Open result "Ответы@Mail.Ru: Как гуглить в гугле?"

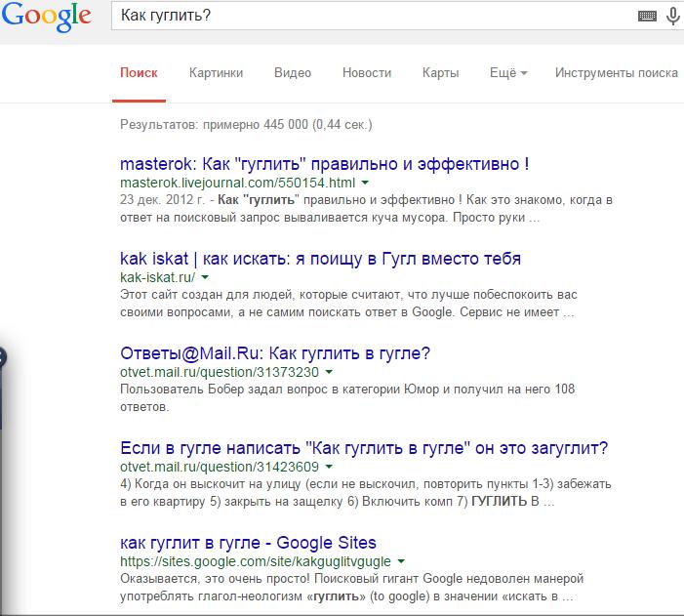pyautogui.click(x=275, y=353)
